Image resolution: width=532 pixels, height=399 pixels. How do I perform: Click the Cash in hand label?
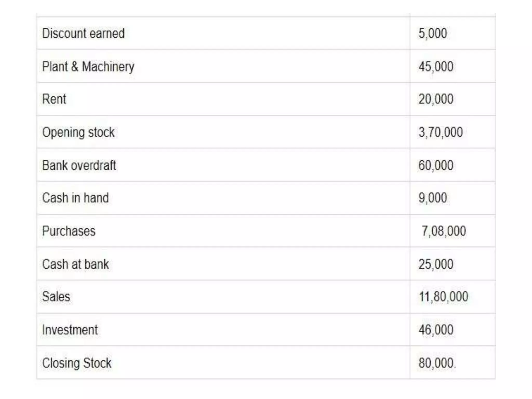(x=75, y=198)
